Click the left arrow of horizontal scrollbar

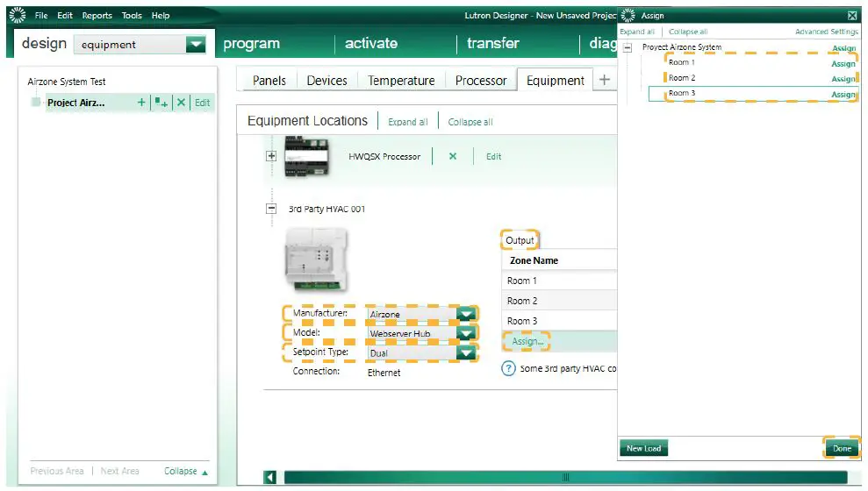click(270, 477)
